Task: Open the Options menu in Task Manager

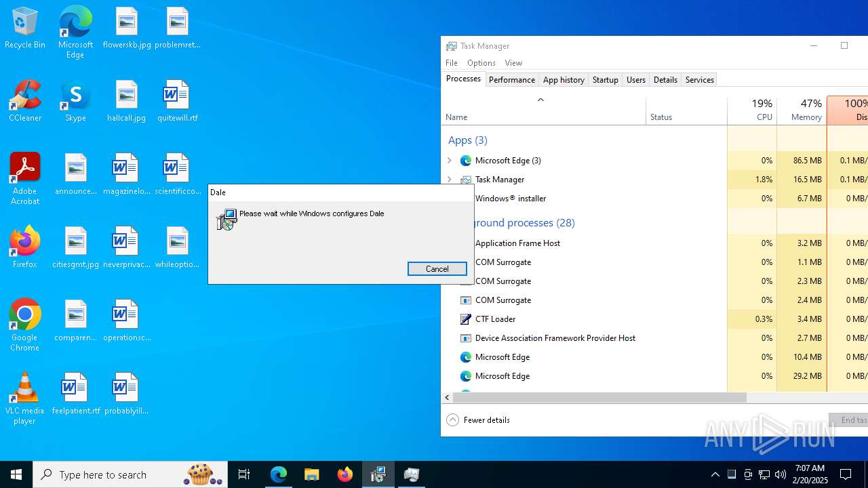Action: [x=481, y=63]
